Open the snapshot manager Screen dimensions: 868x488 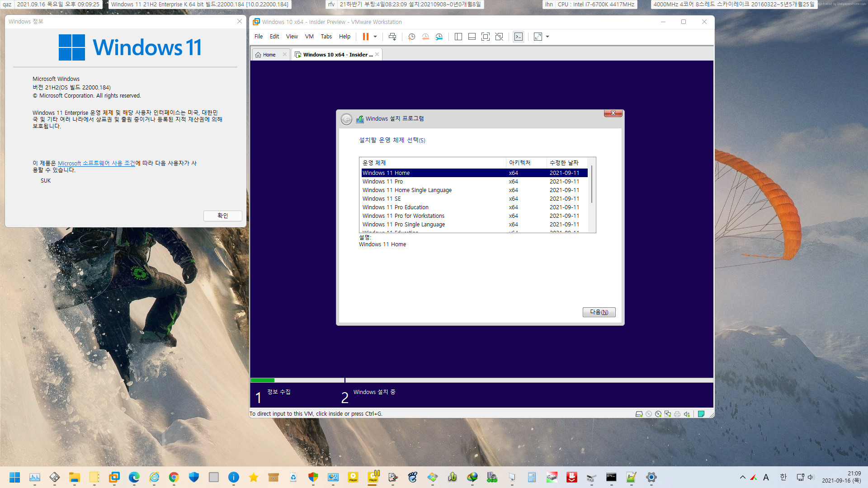[x=439, y=37]
